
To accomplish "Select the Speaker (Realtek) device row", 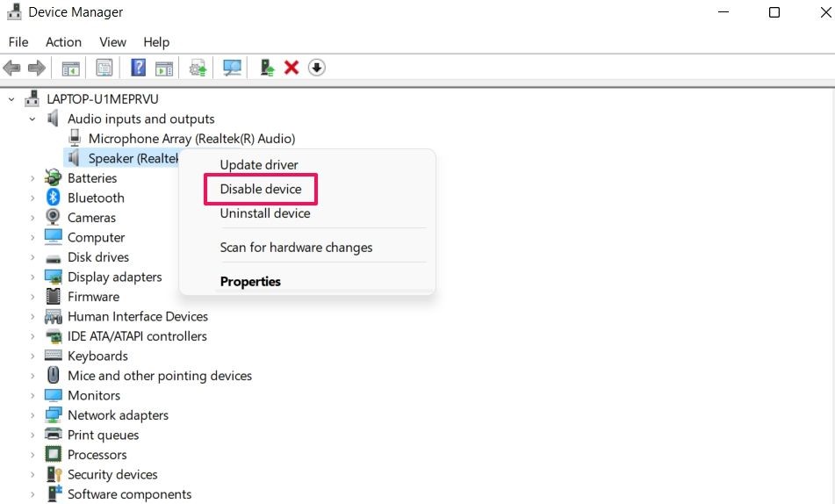I will point(122,158).
